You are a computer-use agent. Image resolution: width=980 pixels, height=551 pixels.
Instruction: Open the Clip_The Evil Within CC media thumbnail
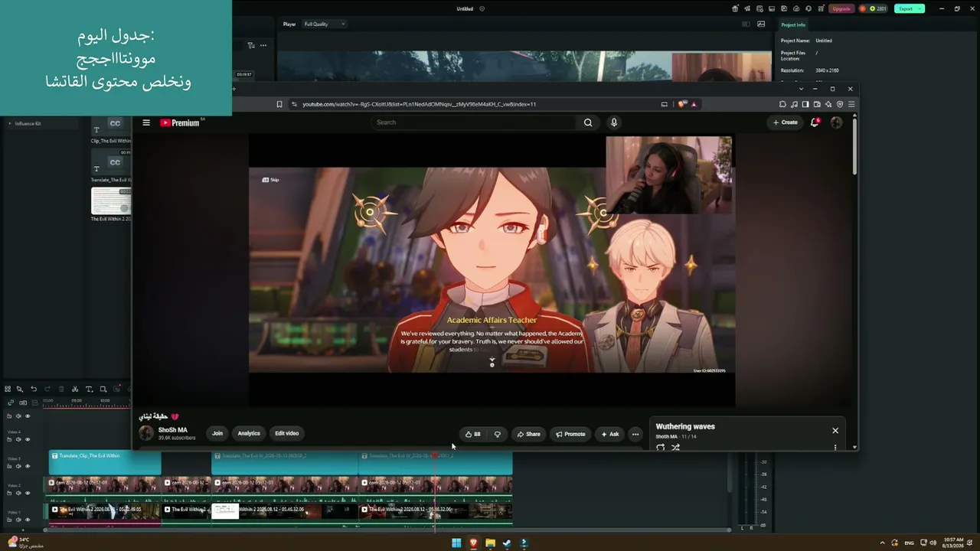[111, 126]
